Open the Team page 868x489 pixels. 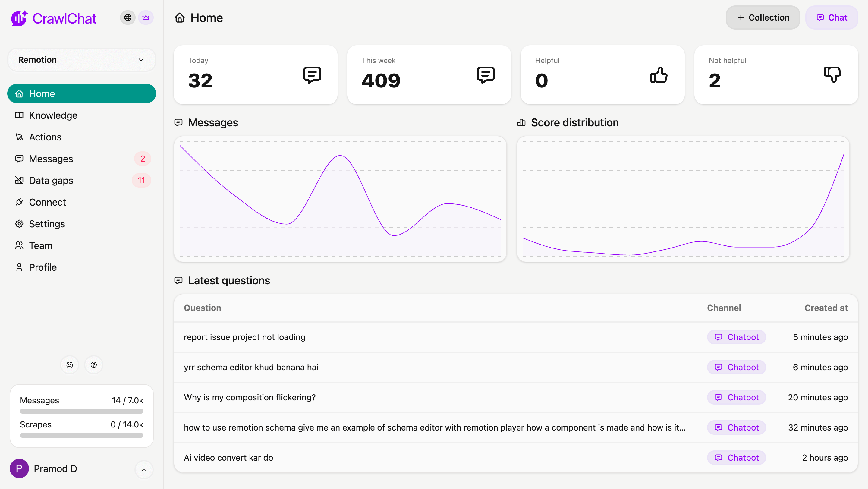click(x=82, y=246)
